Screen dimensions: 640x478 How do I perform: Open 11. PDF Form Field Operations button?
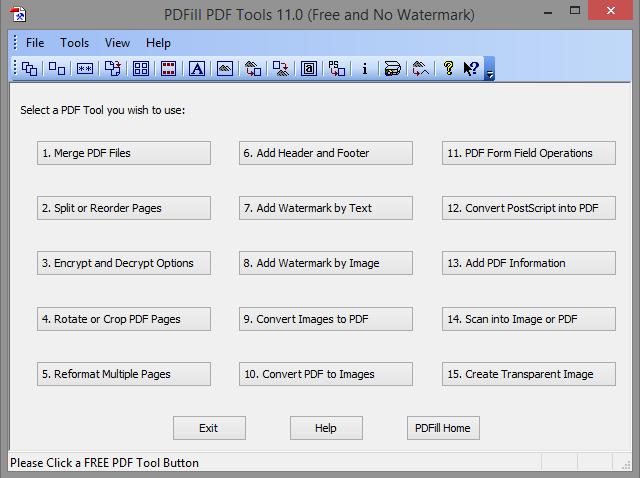tap(529, 153)
